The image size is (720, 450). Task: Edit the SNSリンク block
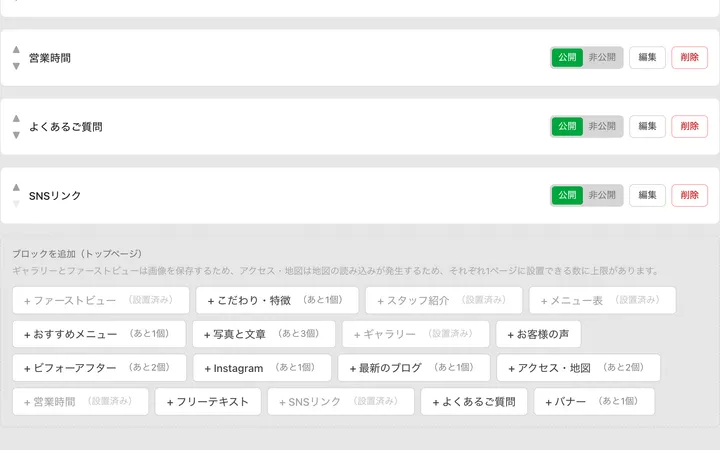pos(647,195)
